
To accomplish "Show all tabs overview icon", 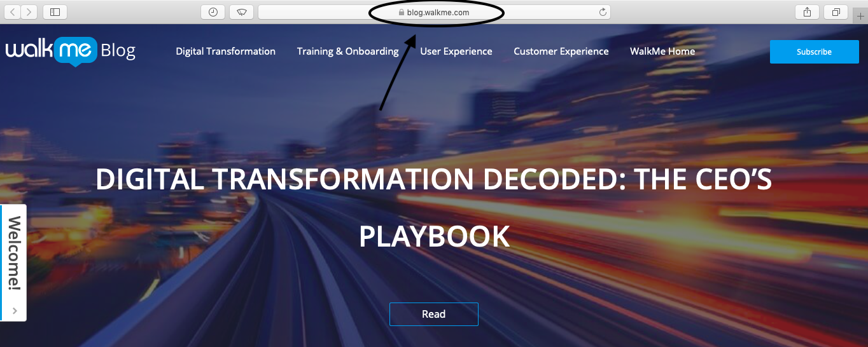I will [x=836, y=12].
